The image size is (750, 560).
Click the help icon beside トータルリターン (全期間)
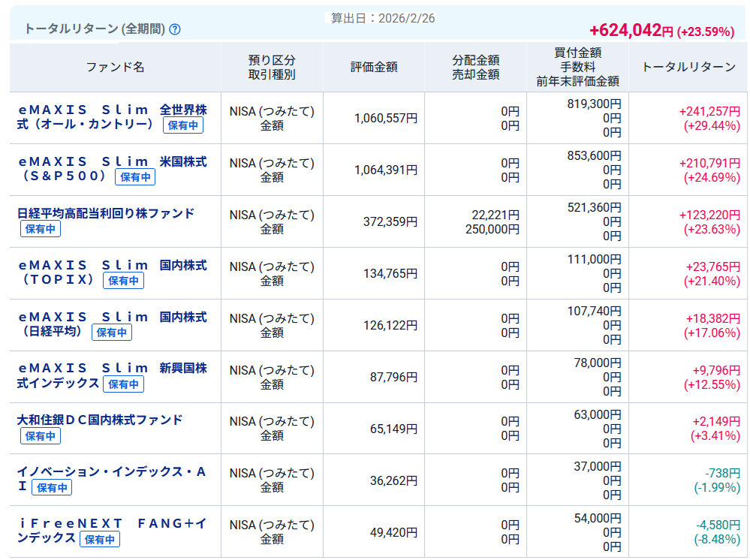pyautogui.click(x=175, y=29)
